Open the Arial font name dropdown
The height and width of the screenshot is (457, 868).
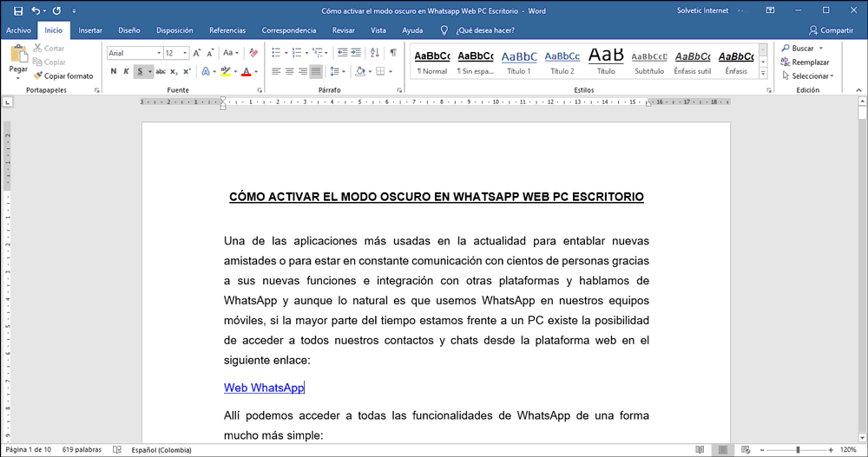(x=159, y=53)
